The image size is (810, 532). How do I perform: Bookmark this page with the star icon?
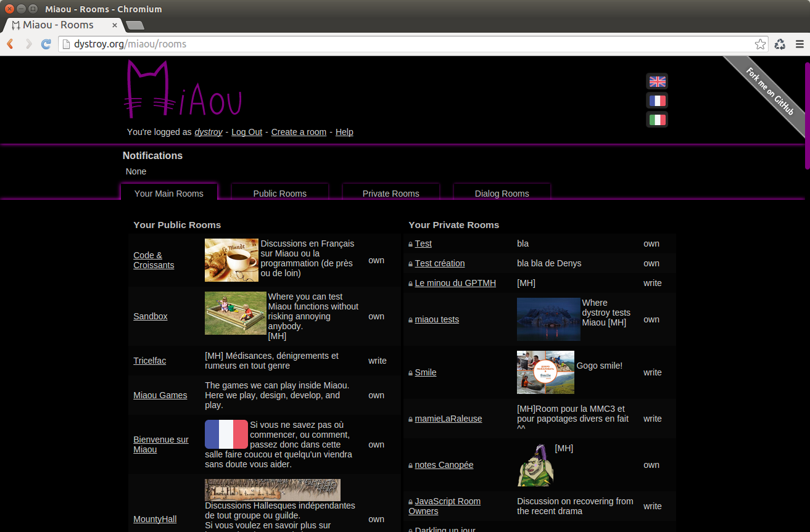click(x=760, y=44)
